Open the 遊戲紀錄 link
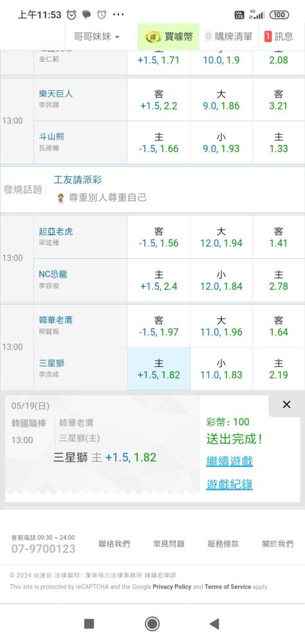Screen dimensions: 305x644 tap(230, 485)
